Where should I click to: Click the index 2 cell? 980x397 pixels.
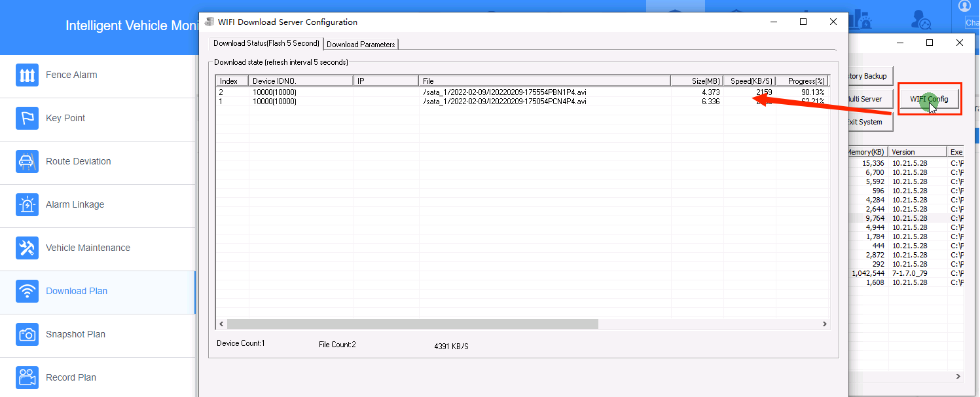click(221, 92)
